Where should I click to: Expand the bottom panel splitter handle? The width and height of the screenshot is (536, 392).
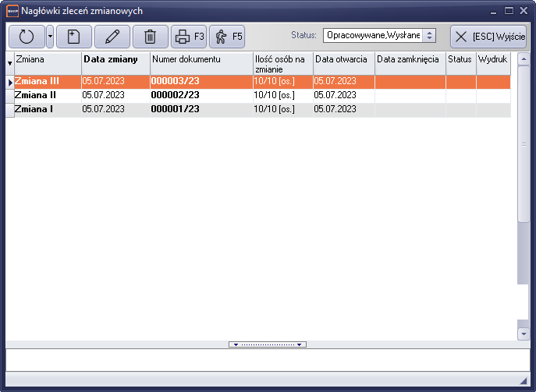coord(268,344)
